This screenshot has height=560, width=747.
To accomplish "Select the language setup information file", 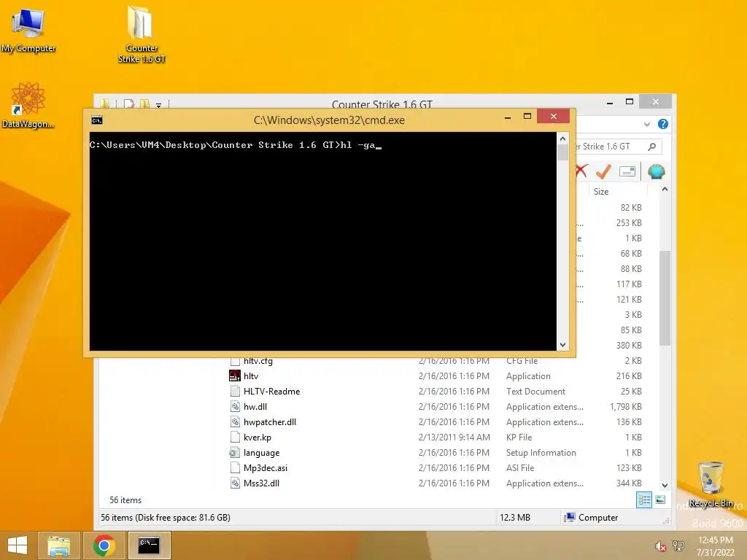I will [262, 452].
